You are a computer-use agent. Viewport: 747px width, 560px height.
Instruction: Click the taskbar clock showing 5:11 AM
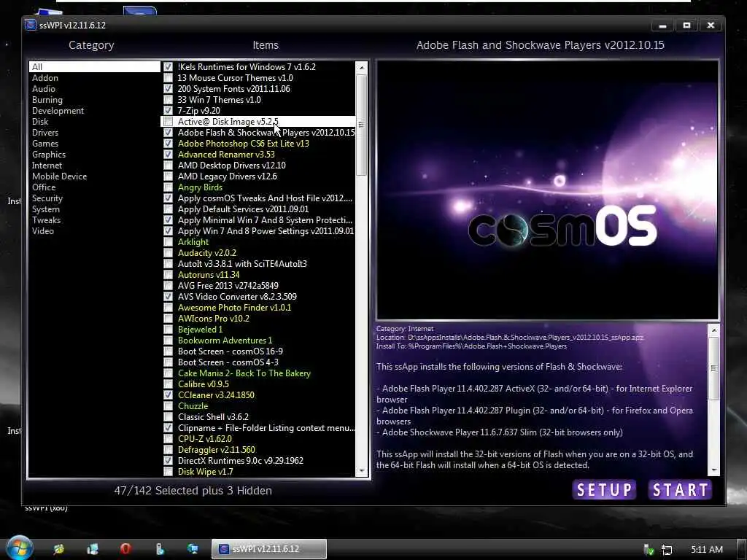pos(707,550)
